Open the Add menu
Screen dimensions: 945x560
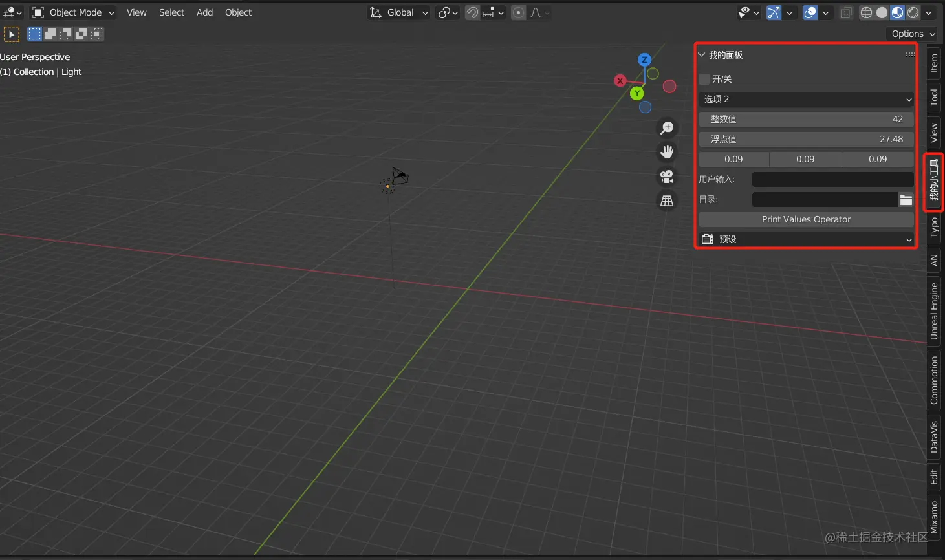click(204, 12)
